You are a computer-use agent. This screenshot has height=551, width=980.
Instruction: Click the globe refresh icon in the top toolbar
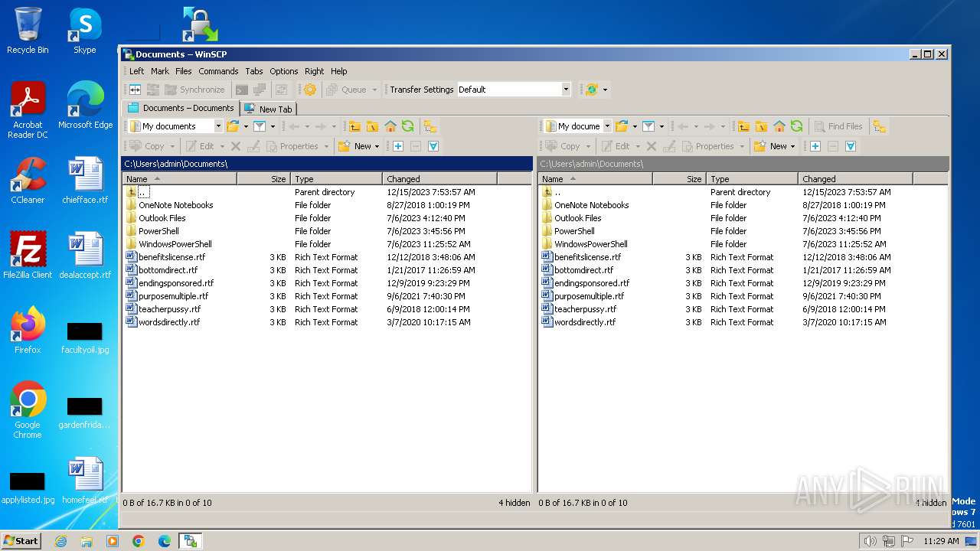pyautogui.click(x=591, y=90)
